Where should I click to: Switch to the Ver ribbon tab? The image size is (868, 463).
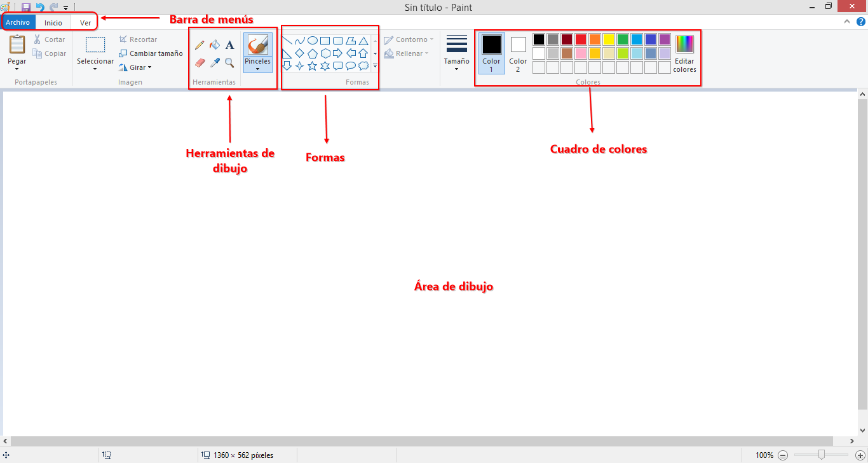coord(85,22)
